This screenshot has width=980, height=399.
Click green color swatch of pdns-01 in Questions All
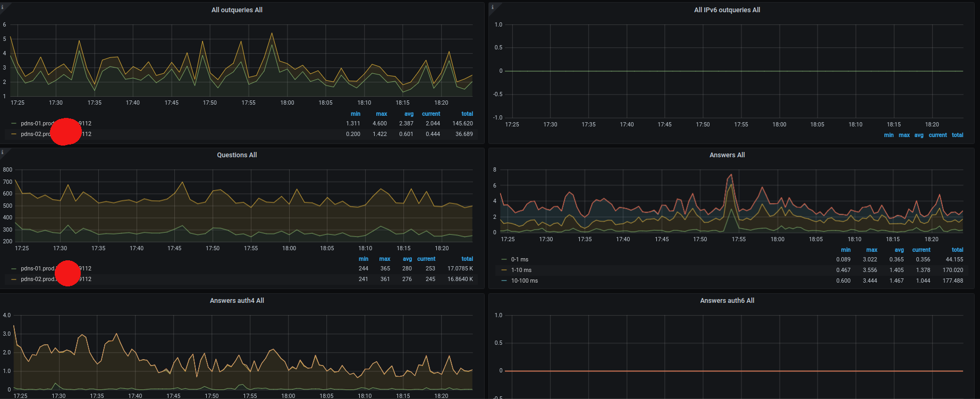coord(14,268)
